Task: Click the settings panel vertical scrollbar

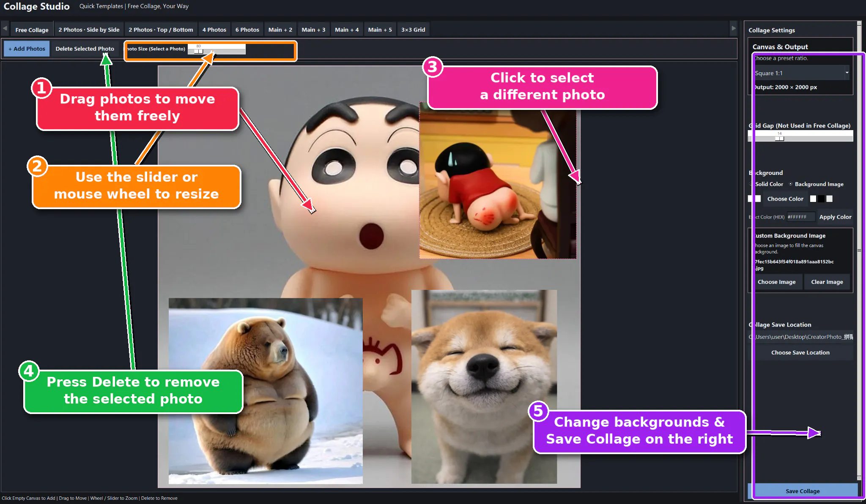Action: pyautogui.click(x=859, y=250)
